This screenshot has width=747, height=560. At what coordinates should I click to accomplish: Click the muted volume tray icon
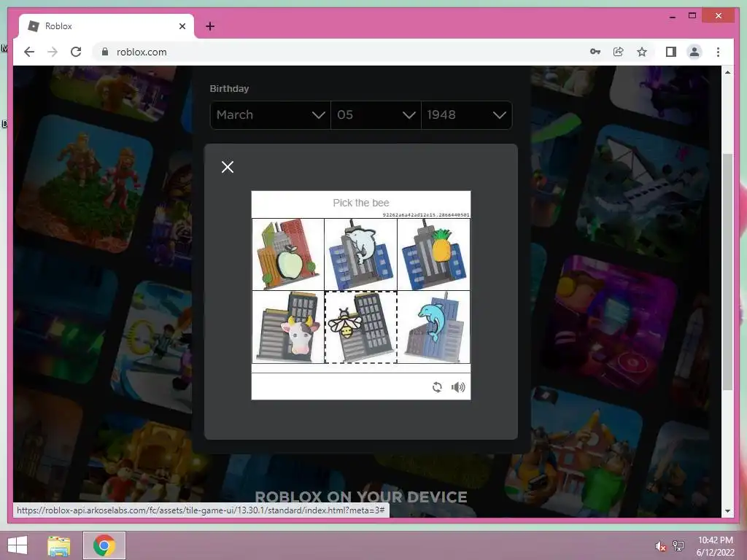click(660, 546)
